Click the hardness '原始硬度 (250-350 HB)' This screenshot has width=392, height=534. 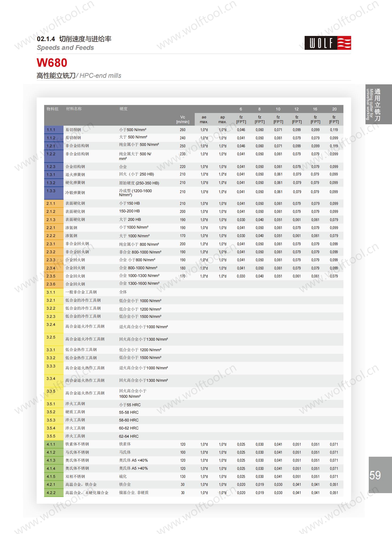click(139, 183)
